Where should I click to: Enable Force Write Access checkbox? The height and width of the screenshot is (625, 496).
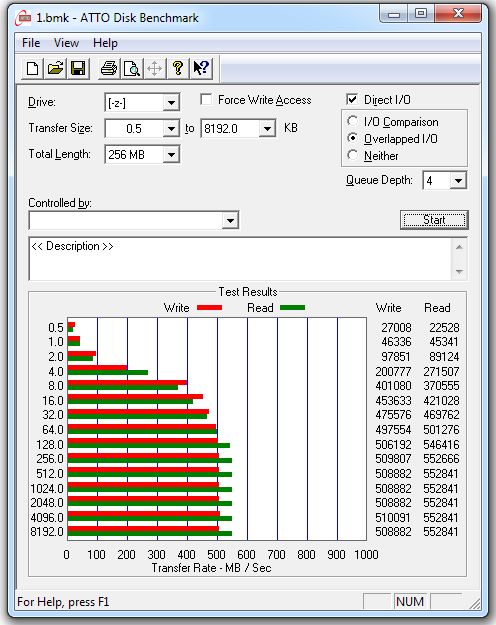click(206, 99)
